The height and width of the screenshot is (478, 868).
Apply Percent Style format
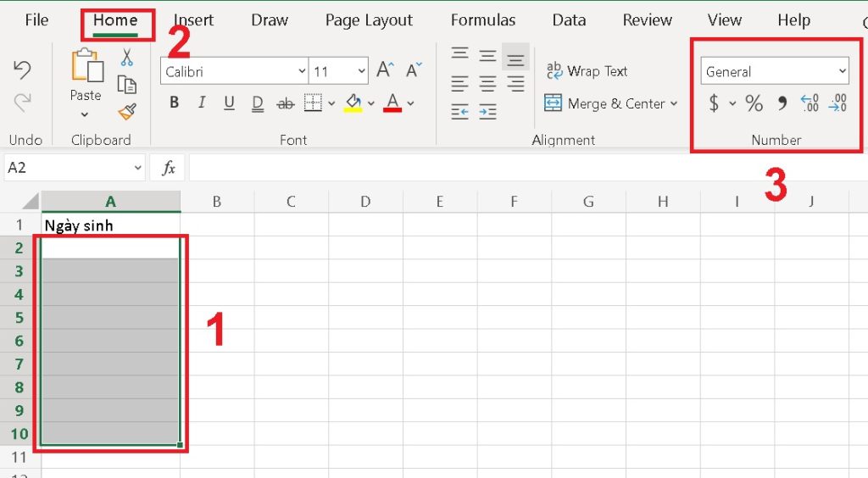pyautogui.click(x=754, y=103)
